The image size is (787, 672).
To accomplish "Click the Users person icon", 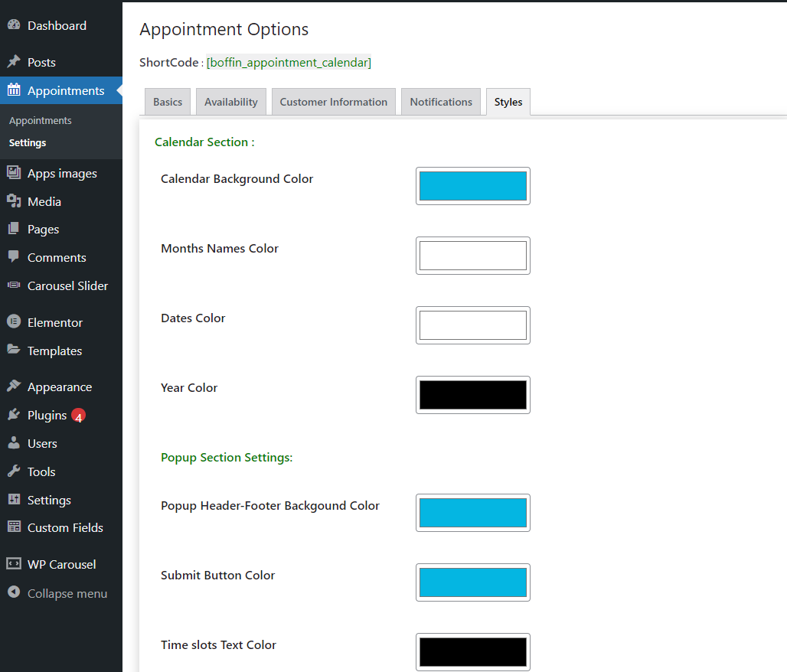I will [x=14, y=442].
